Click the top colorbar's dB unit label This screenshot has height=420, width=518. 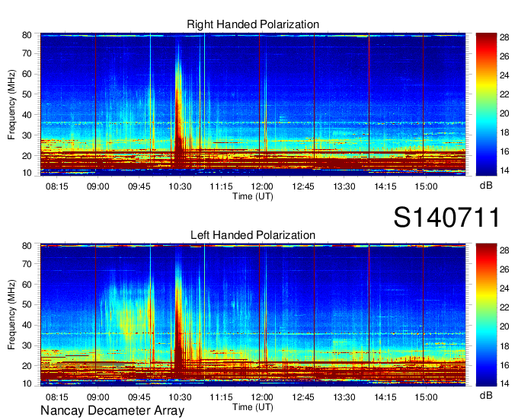click(x=486, y=186)
